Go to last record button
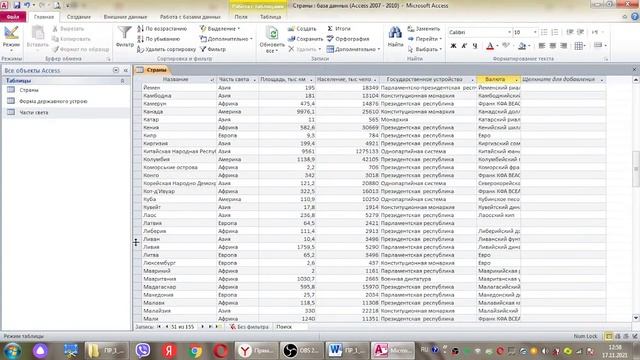This screenshot has height=360, width=640. (211, 327)
